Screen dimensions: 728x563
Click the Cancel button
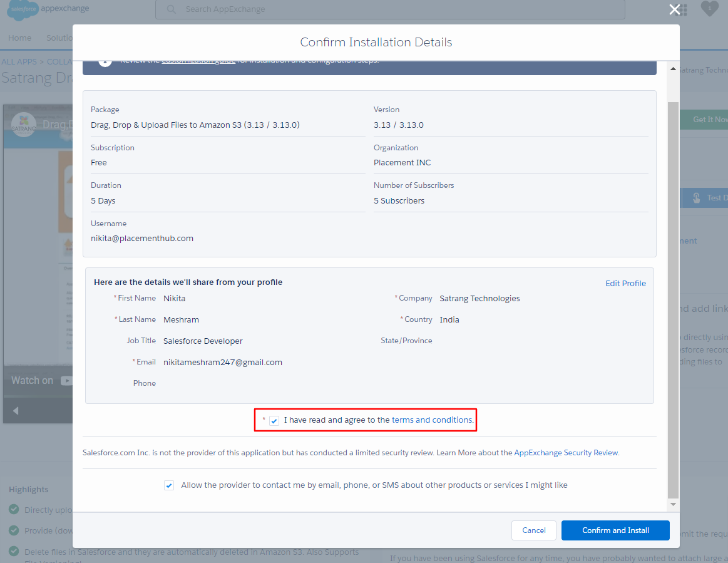[534, 530]
